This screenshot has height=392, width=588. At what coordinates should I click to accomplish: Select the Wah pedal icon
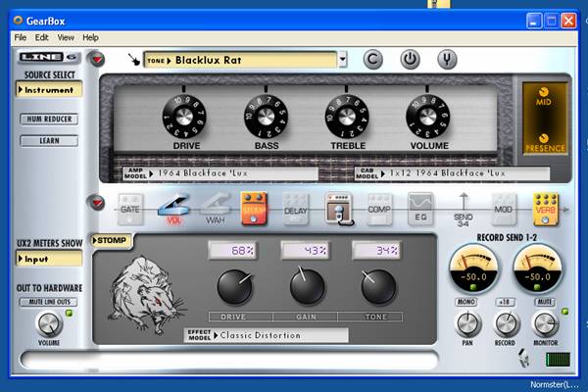(x=216, y=209)
